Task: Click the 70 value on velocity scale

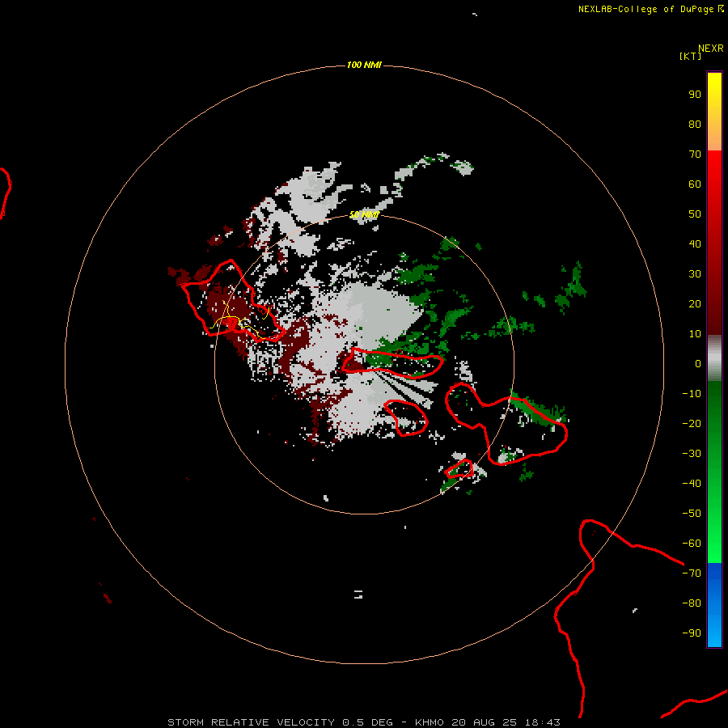Action: click(x=695, y=154)
